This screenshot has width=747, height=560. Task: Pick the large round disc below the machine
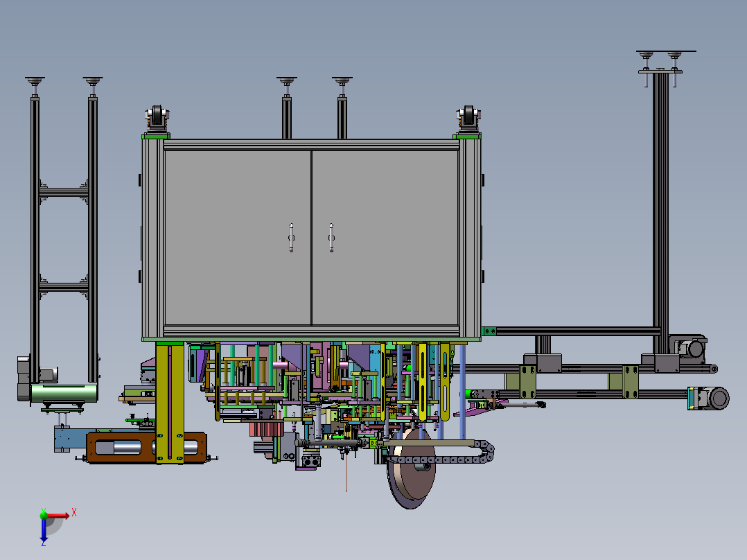pos(412,469)
